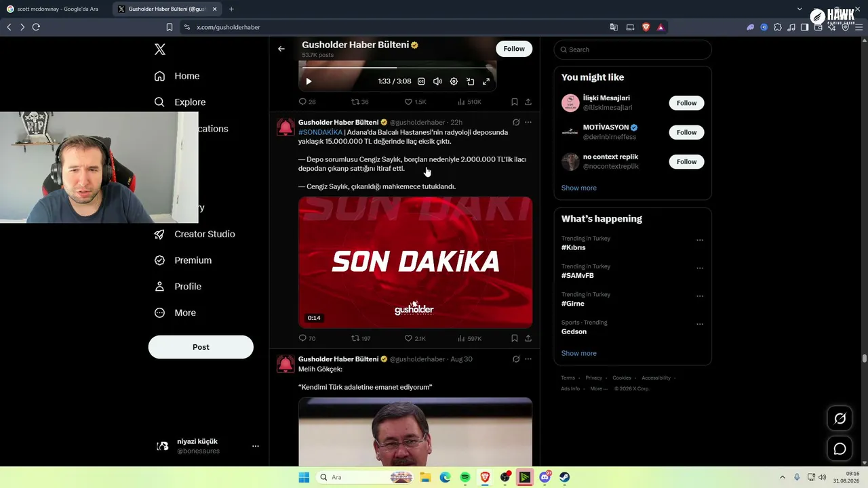This screenshot has height=488, width=868.
Task: Play the video at 1:33
Action: [x=309, y=81]
